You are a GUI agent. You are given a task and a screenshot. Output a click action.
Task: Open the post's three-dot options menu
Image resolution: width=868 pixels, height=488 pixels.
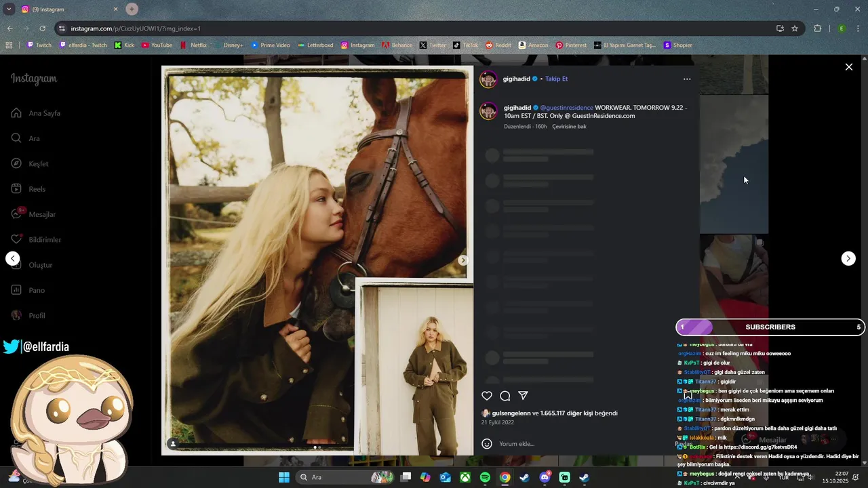[x=687, y=79]
